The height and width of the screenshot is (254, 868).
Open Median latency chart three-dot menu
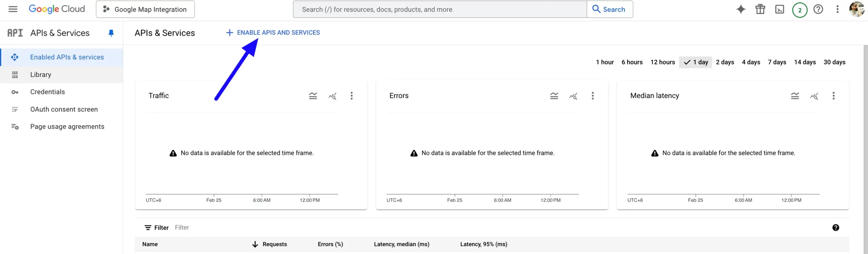tap(833, 96)
